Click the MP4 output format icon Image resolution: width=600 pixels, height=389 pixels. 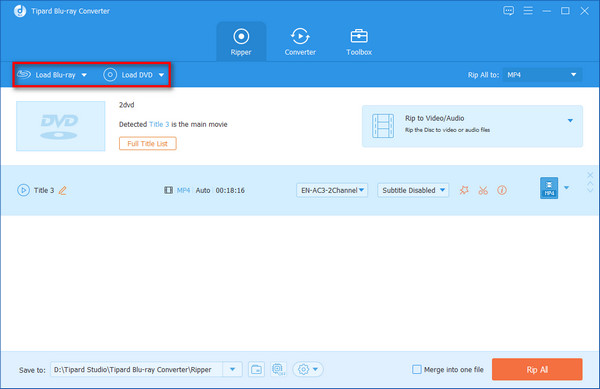549,188
